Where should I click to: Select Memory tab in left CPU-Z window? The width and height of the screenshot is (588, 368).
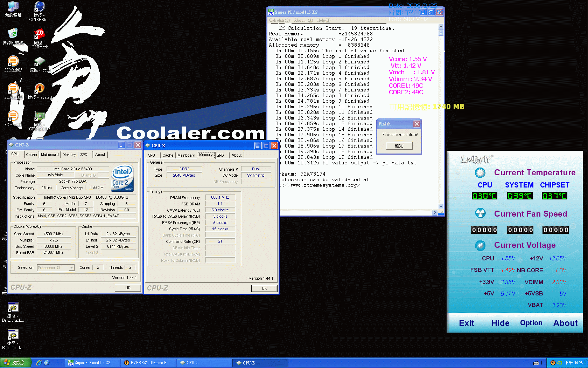click(69, 155)
